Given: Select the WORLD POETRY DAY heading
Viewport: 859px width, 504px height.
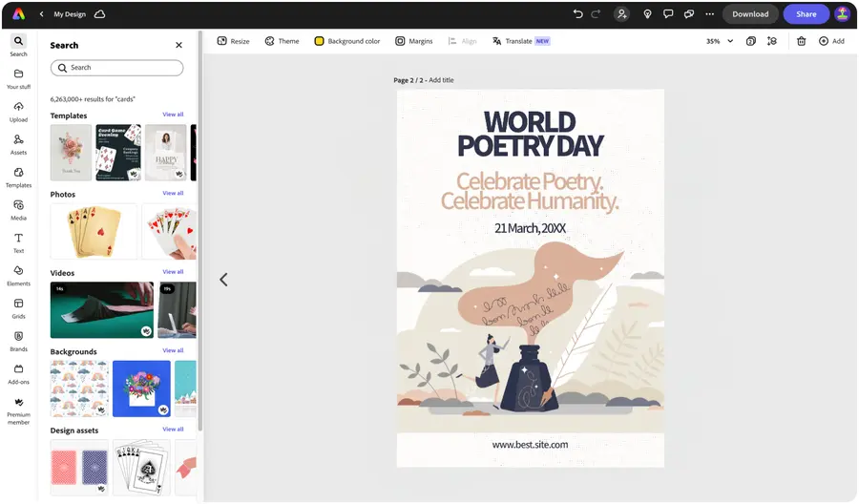Looking at the screenshot, I should pos(531,134).
